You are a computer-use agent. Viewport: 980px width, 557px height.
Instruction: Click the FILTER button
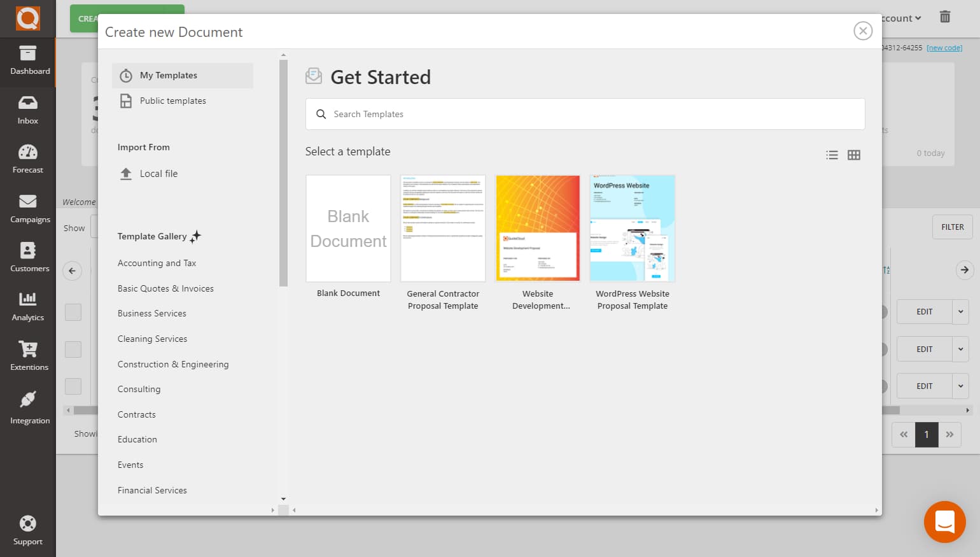coord(952,227)
